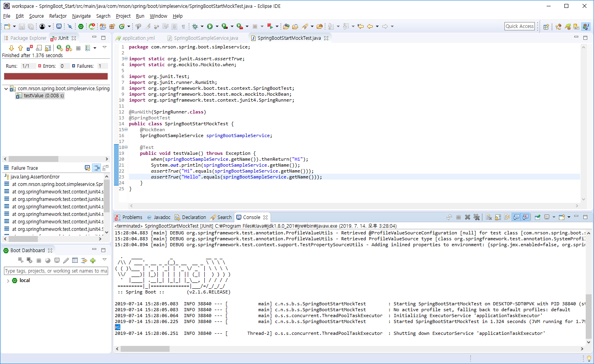The image size is (594, 364).
Task: Navigate back with the yellow left arrow
Action: coord(370,26)
